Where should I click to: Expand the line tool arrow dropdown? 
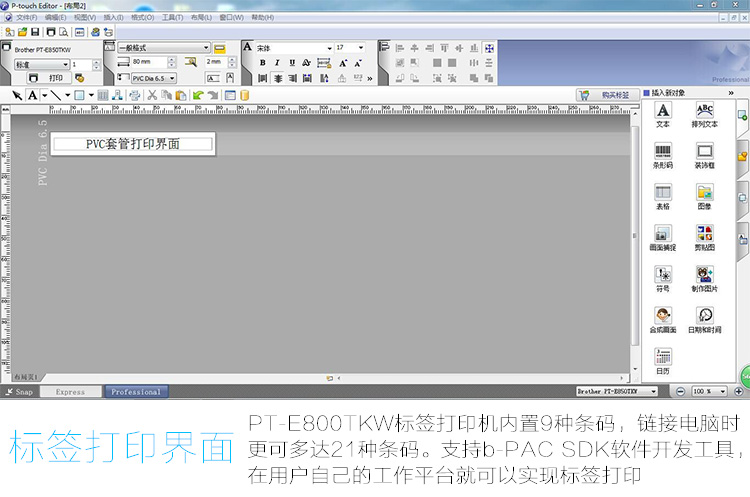point(67,95)
